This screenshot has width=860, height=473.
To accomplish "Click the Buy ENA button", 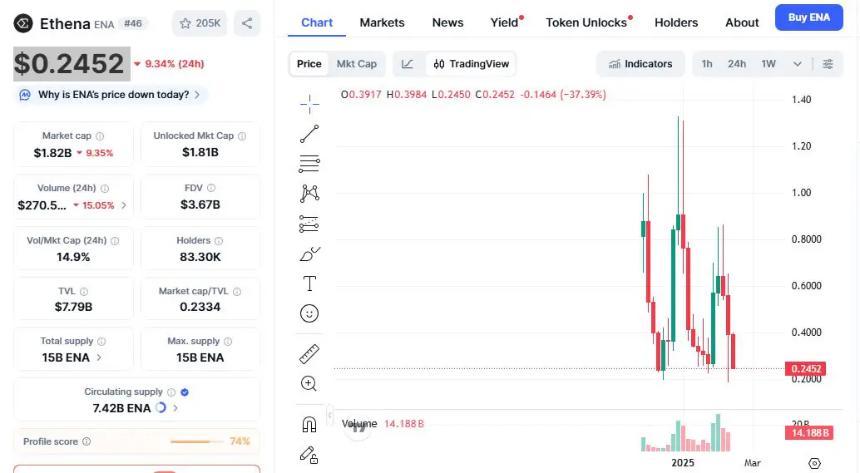I will tap(808, 18).
